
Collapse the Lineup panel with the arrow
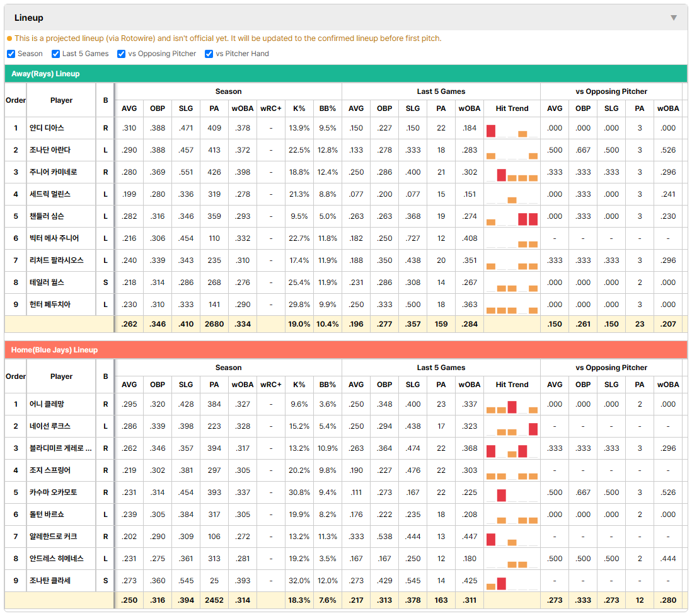[674, 18]
